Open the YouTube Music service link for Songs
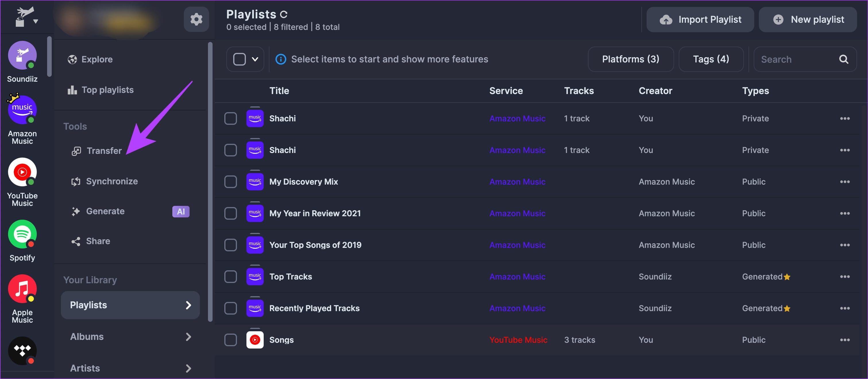The image size is (868, 379). (x=518, y=340)
